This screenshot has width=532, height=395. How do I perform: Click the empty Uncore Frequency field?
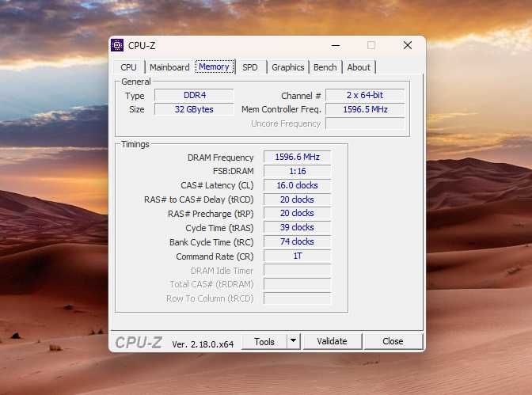click(365, 123)
